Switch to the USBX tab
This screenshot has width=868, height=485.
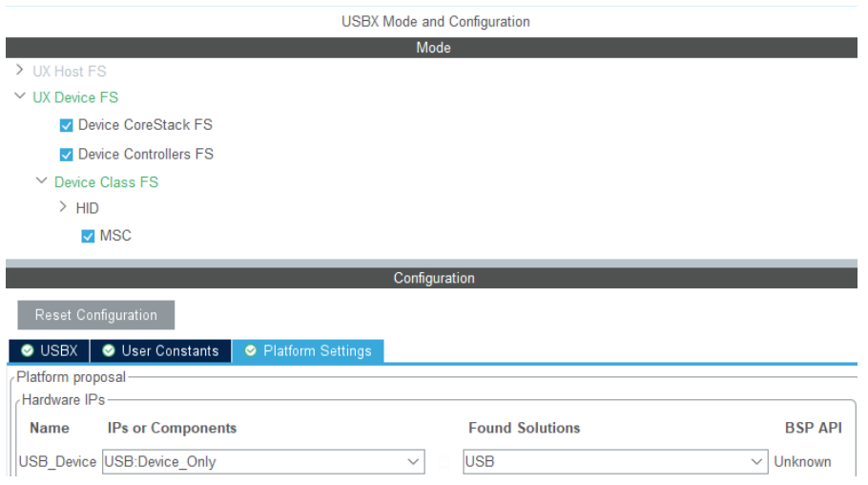tap(50, 351)
